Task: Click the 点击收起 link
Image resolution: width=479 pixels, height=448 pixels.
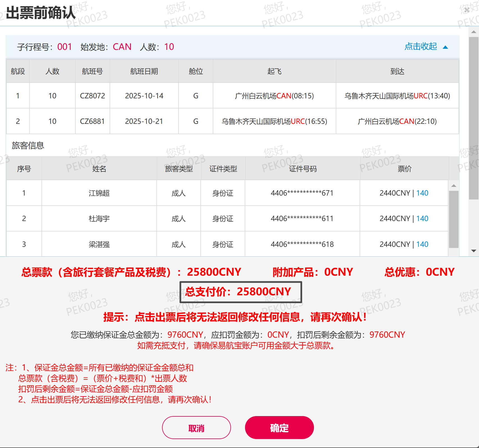Action: tap(420, 47)
